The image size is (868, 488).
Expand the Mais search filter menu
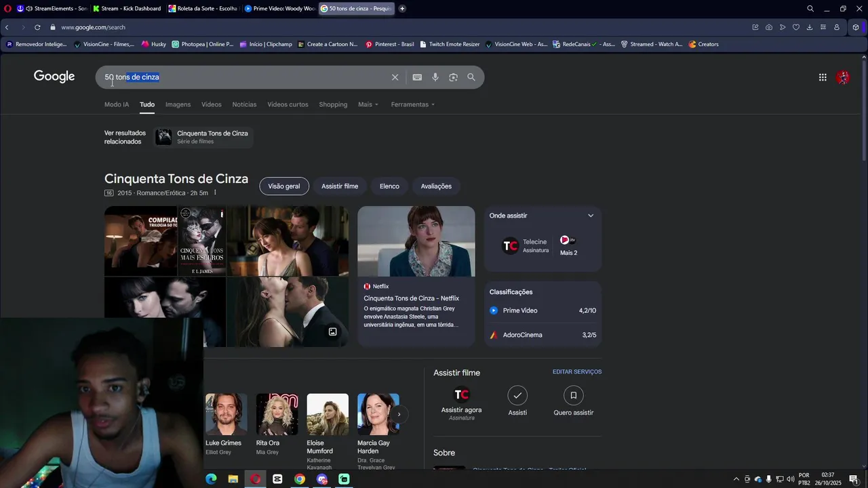(368, 104)
